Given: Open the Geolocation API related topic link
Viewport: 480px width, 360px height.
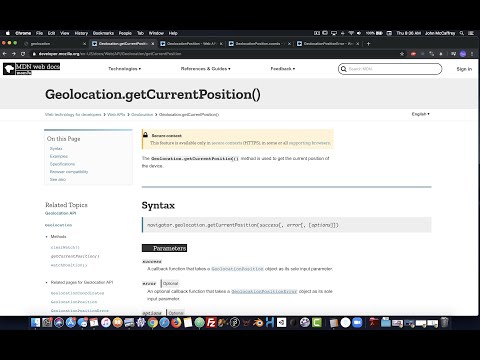Looking at the screenshot, I should pos(61,213).
